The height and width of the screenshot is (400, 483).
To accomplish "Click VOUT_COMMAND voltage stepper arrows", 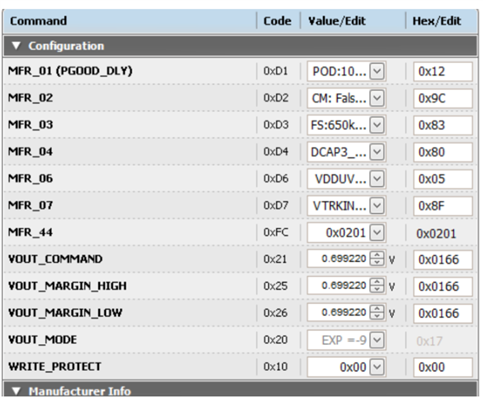I will coord(377,259).
